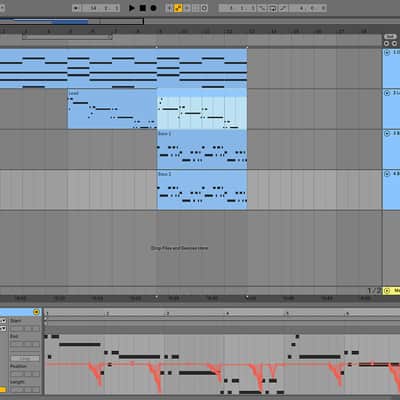Unfold the Master track with its yellow button
This screenshot has height=400, width=400.
coord(387,291)
